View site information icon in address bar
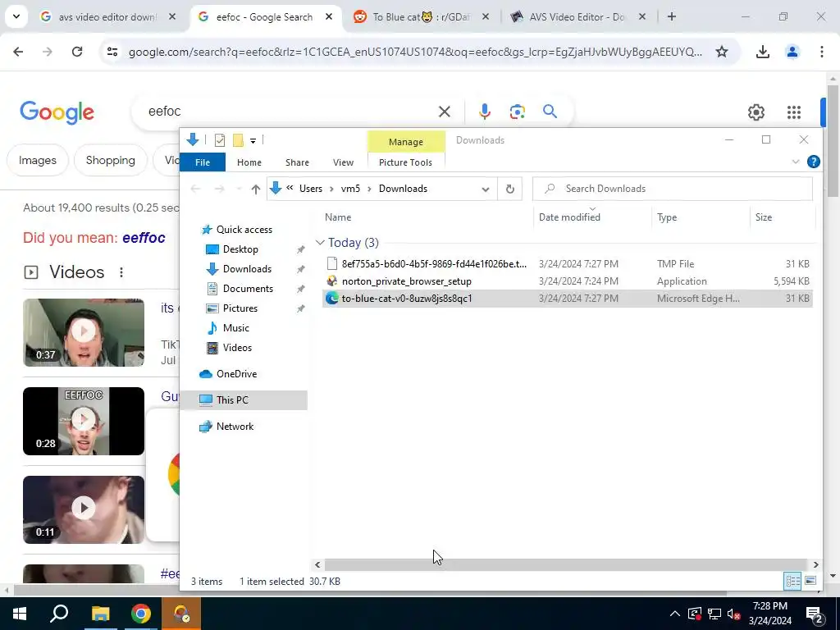 pos(112,52)
